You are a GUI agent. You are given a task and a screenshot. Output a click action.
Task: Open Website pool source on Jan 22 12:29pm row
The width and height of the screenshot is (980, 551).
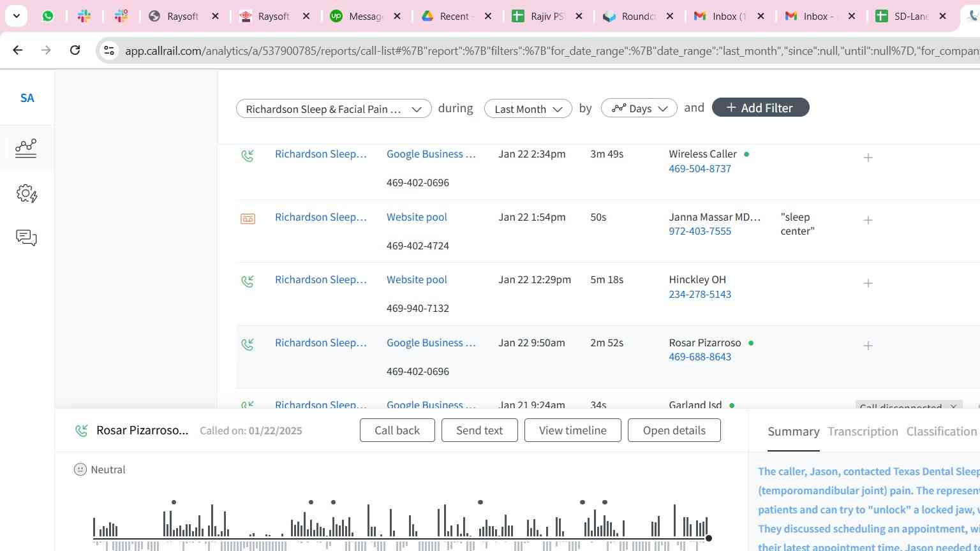click(417, 279)
